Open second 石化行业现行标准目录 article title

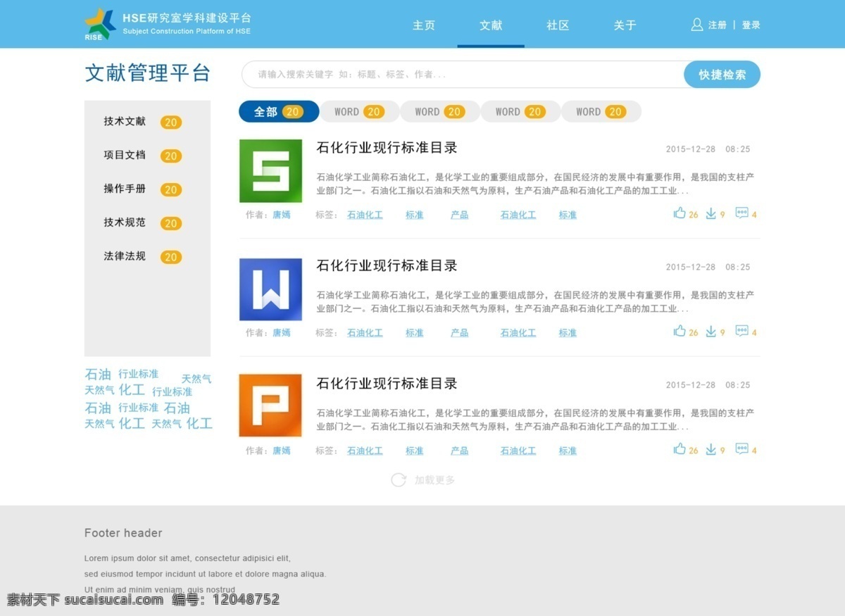point(387,266)
